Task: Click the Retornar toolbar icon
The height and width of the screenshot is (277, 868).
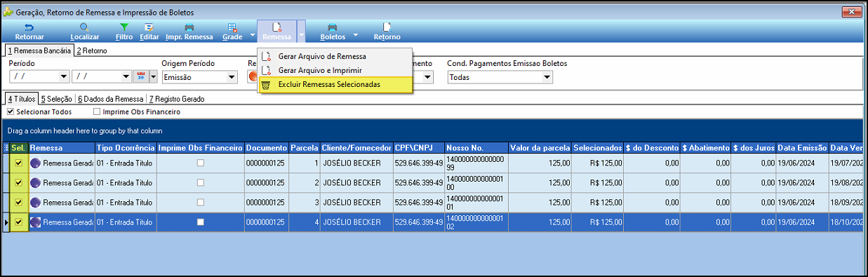Action: tap(29, 27)
